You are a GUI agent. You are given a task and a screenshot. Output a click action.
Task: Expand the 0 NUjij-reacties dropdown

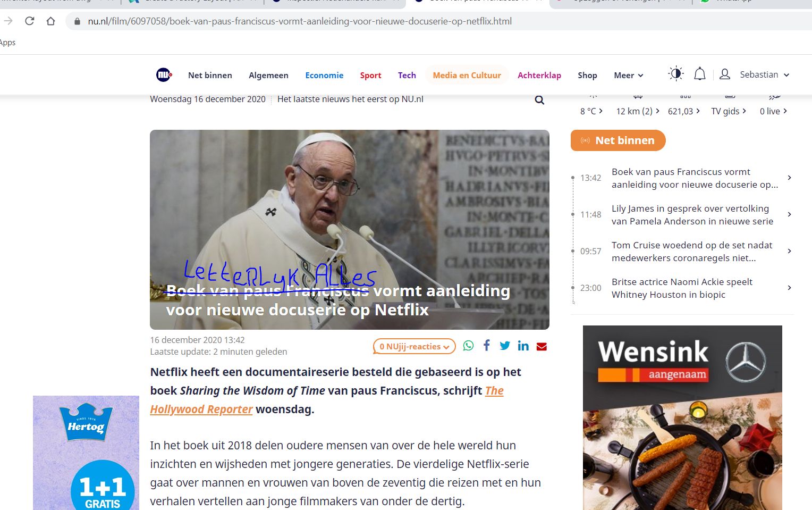(x=414, y=347)
